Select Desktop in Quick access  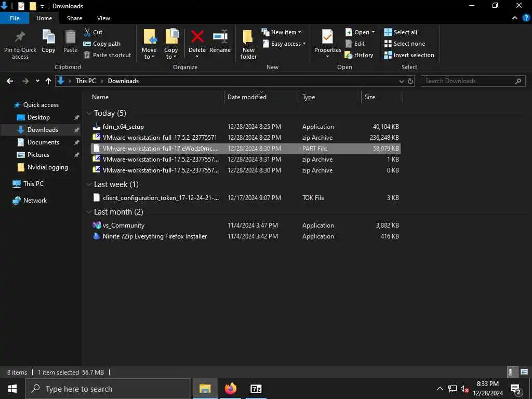[x=38, y=117]
